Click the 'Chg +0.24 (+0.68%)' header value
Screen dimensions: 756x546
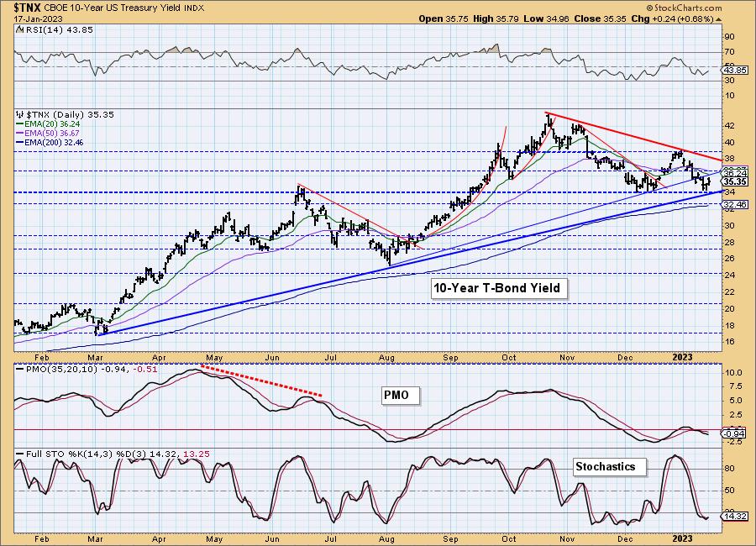[x=672, y=18]
